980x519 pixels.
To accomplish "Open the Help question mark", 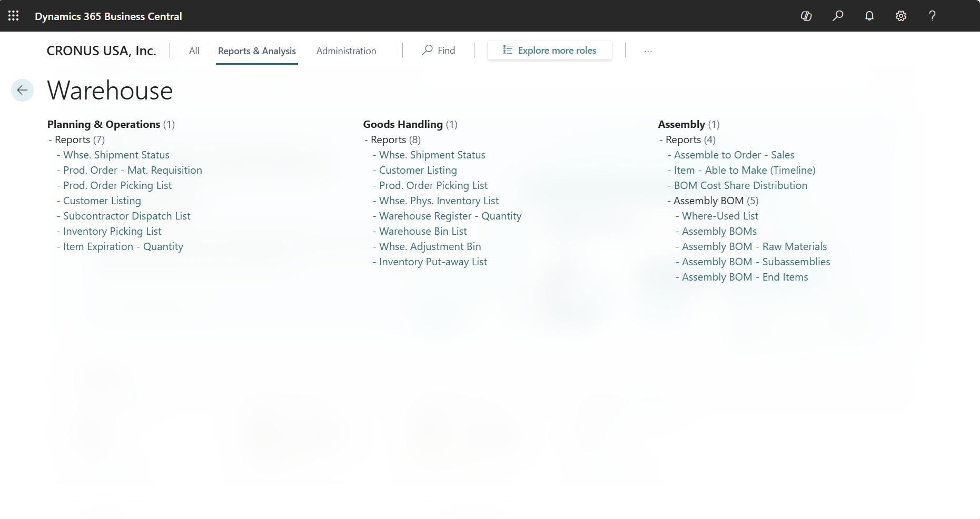I will point(932,16).
